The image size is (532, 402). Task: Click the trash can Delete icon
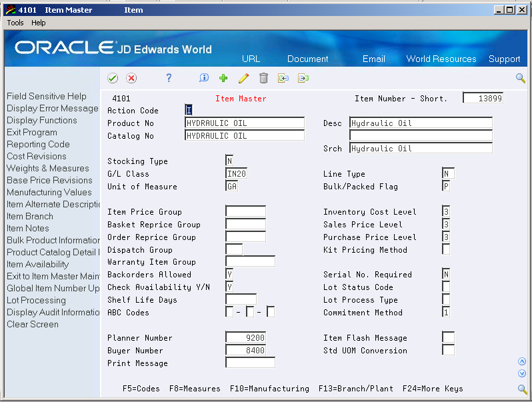[263, 78]
